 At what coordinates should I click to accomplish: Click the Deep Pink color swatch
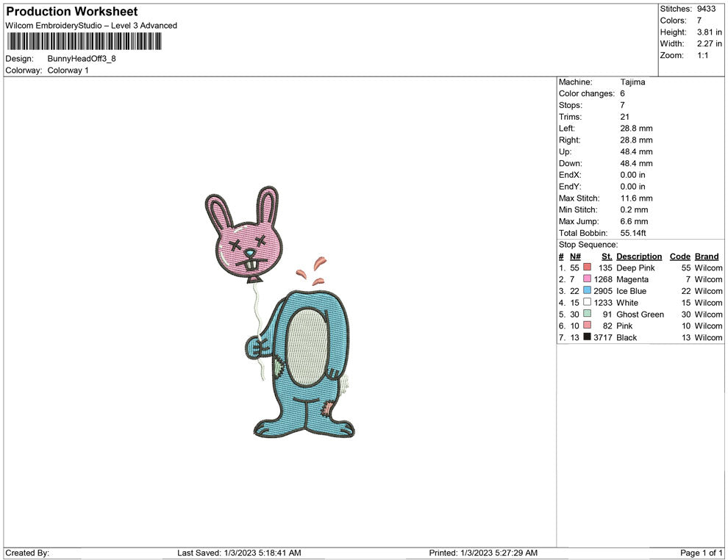[x=587, y=268]
